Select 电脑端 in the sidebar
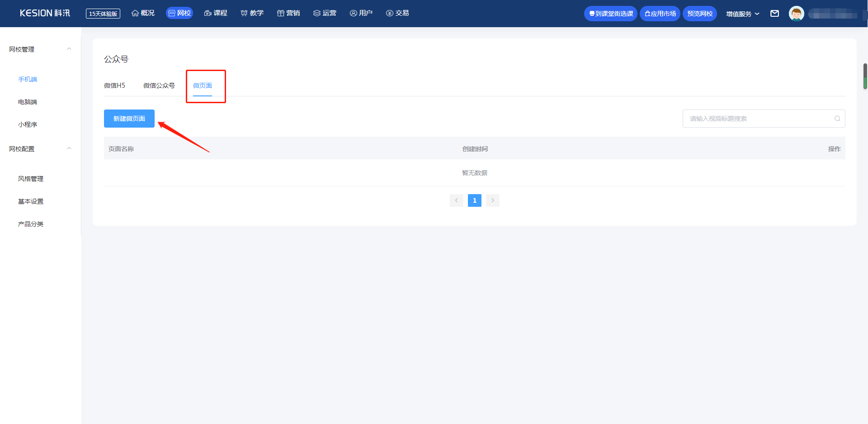The width and height of the screenshot is (868, 424). pos(28,102)
